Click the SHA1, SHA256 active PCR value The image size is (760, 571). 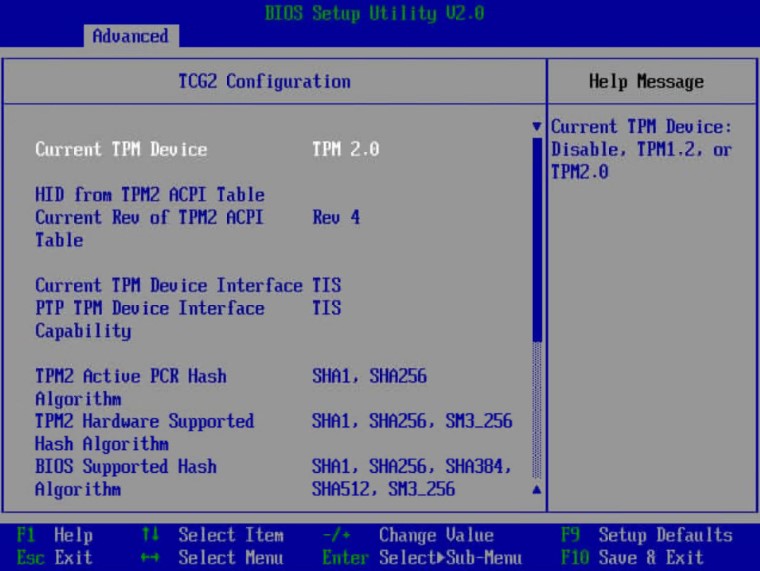[369, 376]
